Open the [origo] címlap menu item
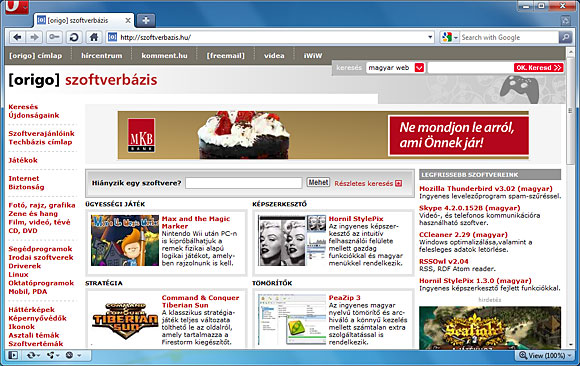580x366 pixels. click(36, 56)
